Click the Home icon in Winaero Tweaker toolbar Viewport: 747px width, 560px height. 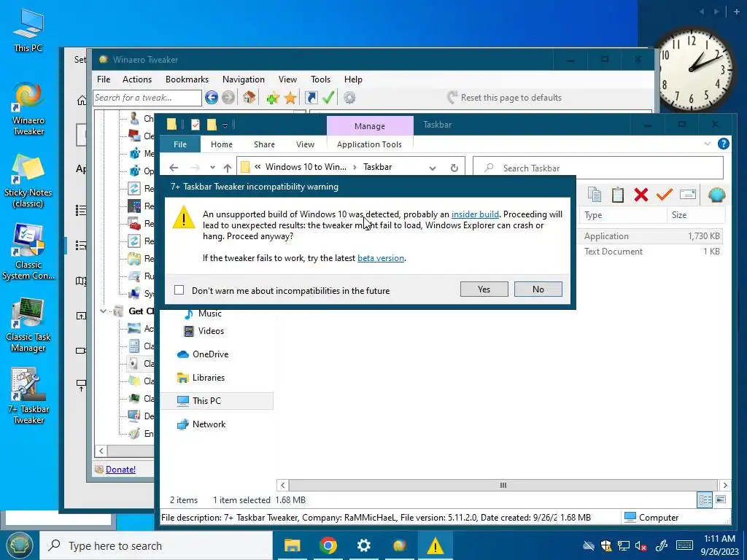[x=249, y=98]
